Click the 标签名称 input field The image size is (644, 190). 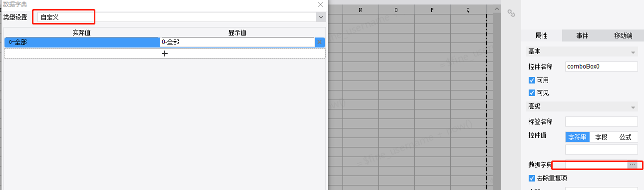click(x=602, y=121)
